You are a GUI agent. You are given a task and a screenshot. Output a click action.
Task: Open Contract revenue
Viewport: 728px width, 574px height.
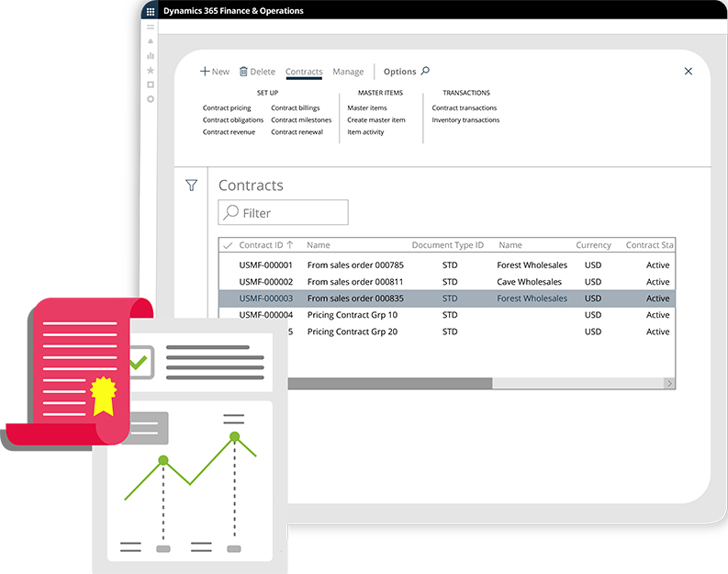point(229,132)
